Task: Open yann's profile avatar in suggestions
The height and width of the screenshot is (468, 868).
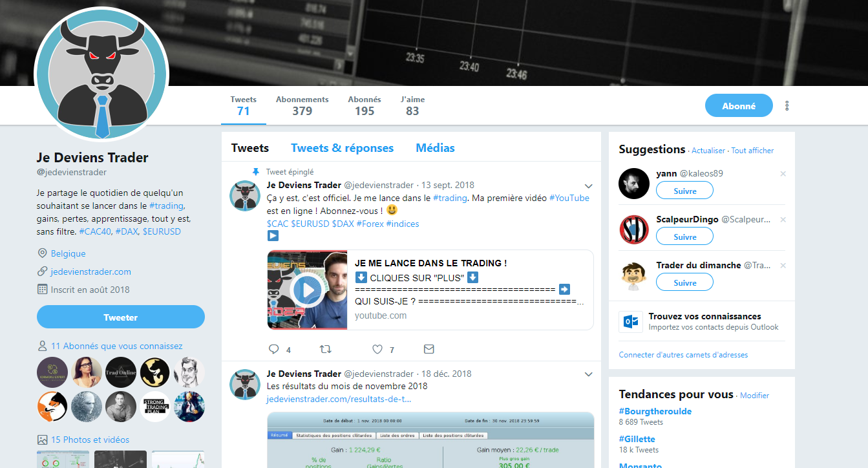Action: 634,184
